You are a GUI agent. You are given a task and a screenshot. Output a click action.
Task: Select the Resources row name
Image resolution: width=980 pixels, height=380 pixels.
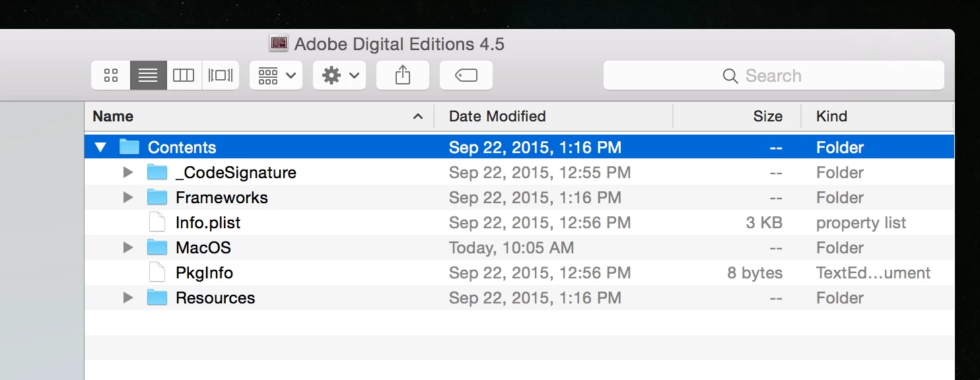click(x=215, y=298)
